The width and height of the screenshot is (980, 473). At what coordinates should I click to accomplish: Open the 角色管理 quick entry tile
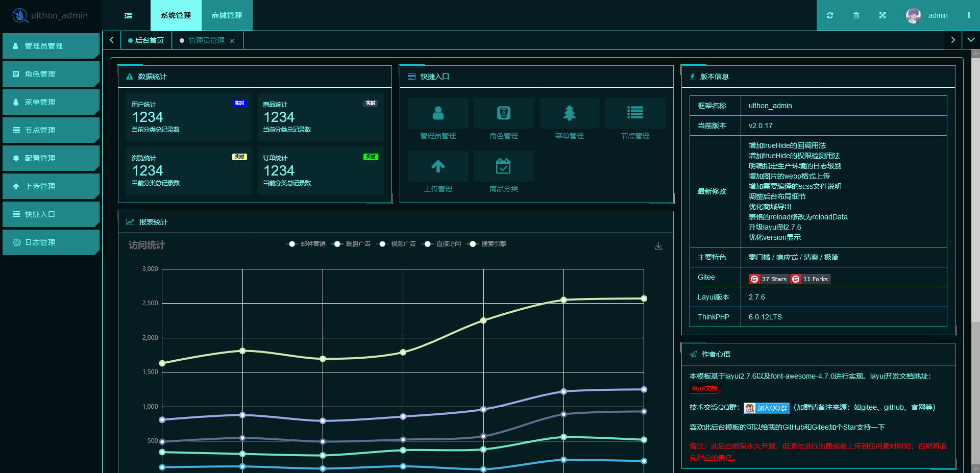[x=504, y=119]
